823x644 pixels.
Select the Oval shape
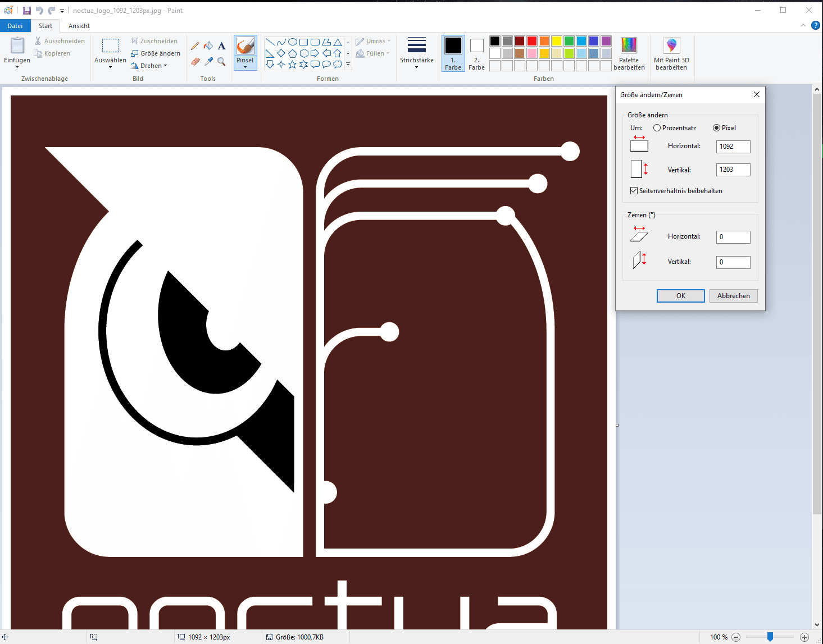[x=292, y=42]
